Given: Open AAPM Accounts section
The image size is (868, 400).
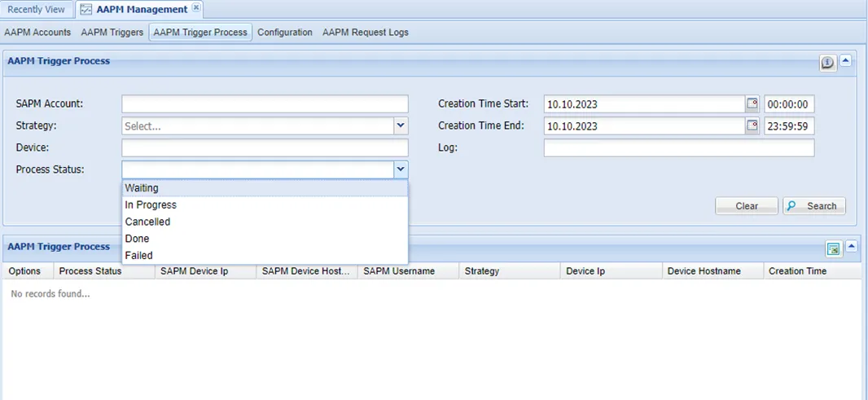Looking at the screenshot, I should point(37,32).
